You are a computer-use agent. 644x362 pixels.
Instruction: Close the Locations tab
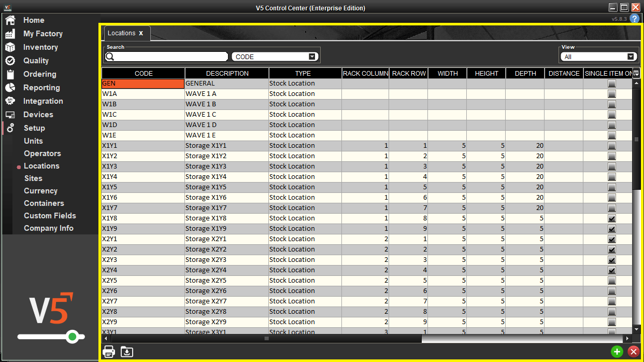click(141, 33)
